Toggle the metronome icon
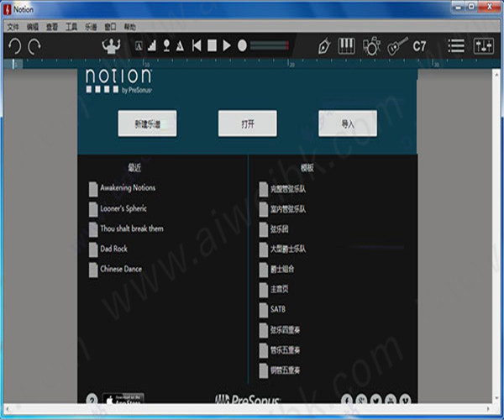 180,45
